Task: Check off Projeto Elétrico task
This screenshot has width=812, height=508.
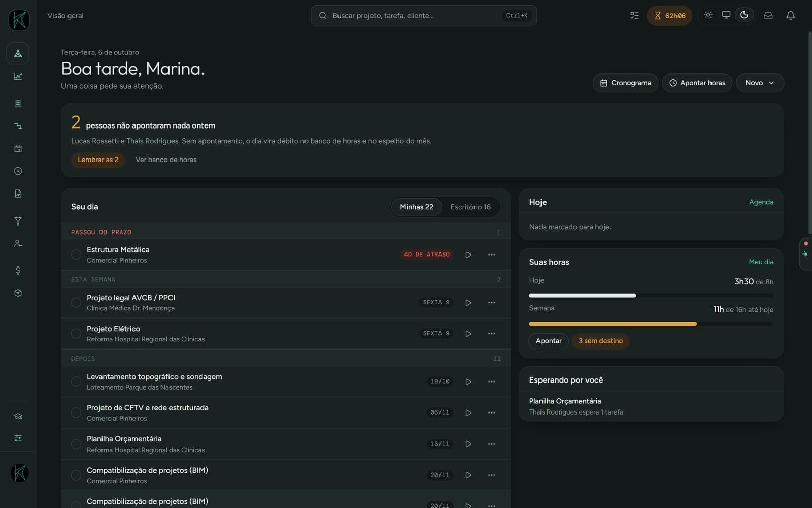Action: [76, 334]
